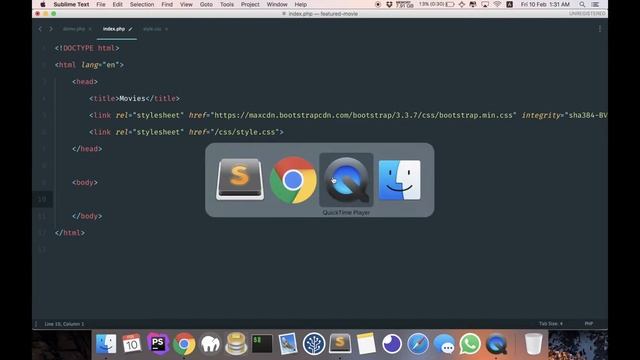Viewport: 640px width, 360px height.
Task: Click the battery status in menu bar
Action: [436, 4]
